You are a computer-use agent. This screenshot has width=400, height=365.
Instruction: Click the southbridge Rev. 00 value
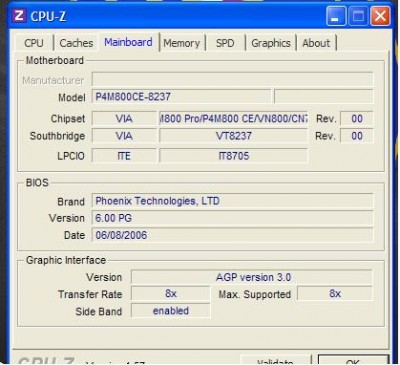[x=357, y=136]
